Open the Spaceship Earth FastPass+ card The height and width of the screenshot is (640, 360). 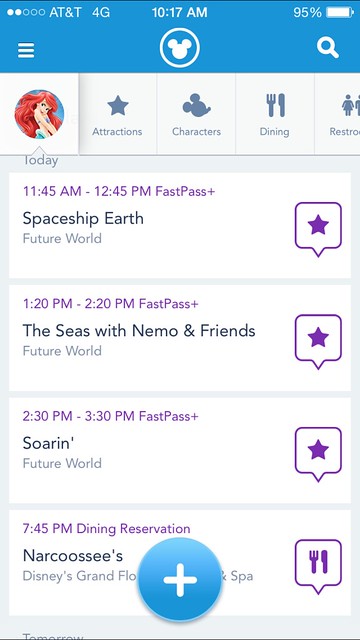(180, 225)
